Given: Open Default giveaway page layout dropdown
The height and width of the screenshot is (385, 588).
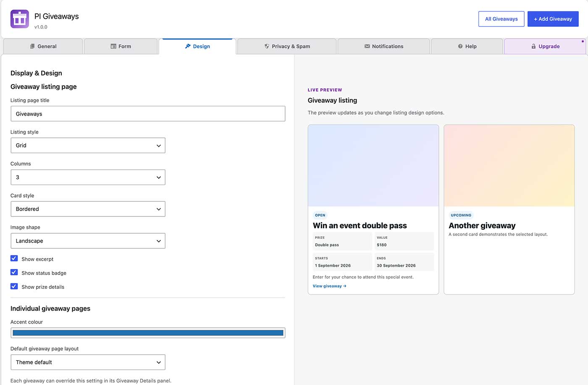Looking at the screenshot, I should pos(88,362).
